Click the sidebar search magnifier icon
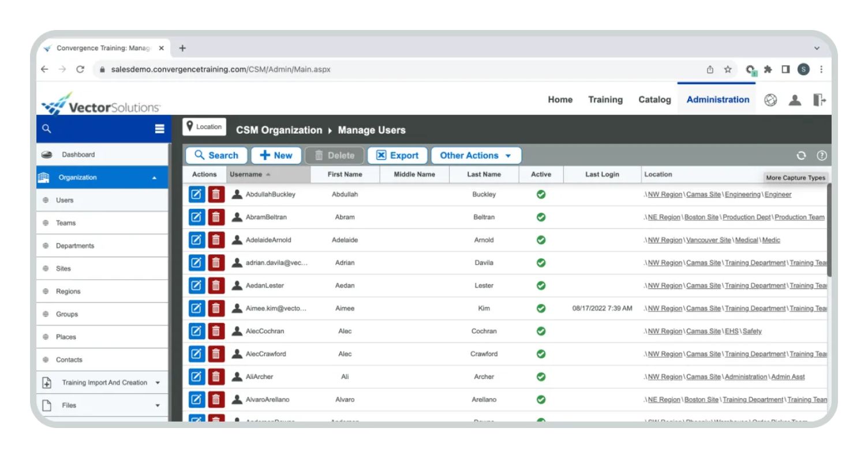This screenshot has height=458, width=868. 47,129
